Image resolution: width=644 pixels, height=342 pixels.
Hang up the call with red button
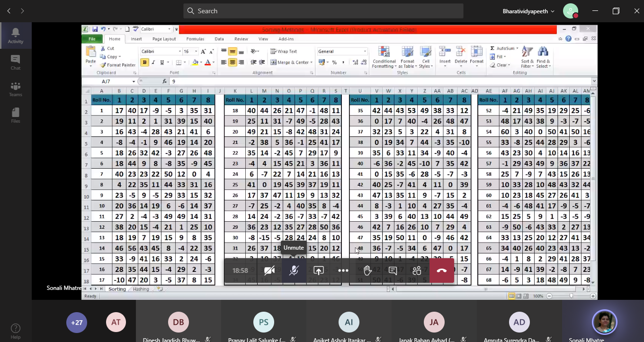[442, 270]
